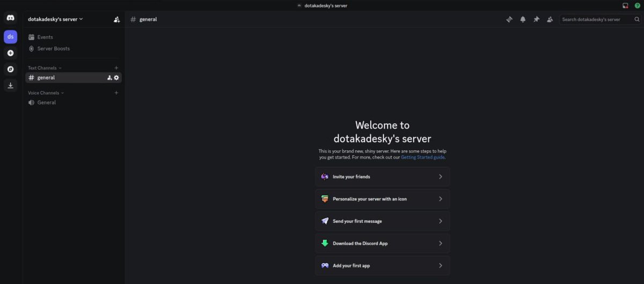Click the Add a Server plus icon
This screenshot has height=284, width=644.
[10, 53]
